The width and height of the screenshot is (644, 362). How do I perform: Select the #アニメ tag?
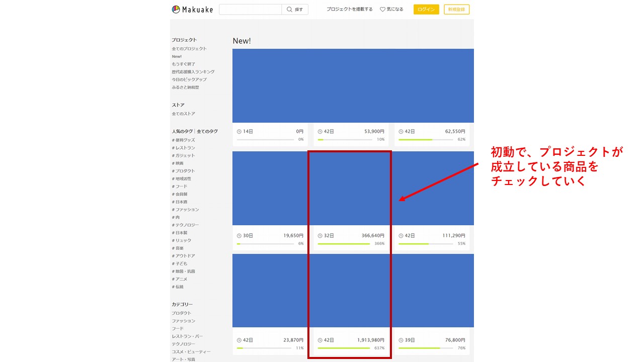point(180,279)
